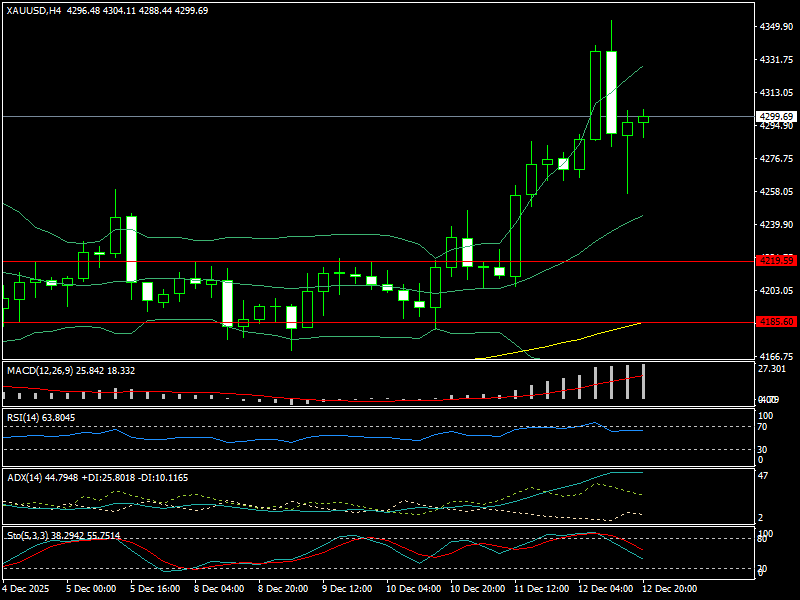The height and width of the screenshot is (600, 800).
Task: Click the 4 Dec 2025 date label
Action: pyautogui.click(x=26, y=589)
